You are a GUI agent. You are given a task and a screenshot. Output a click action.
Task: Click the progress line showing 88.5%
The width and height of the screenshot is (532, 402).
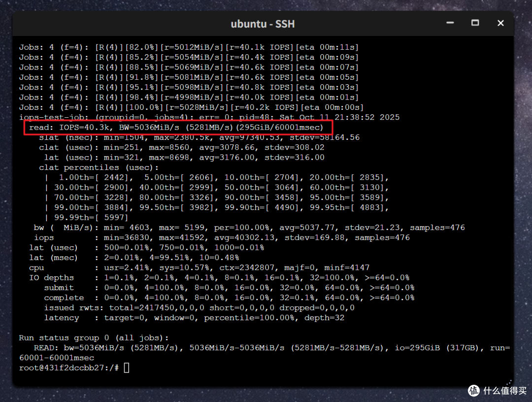tap(189, 67)
